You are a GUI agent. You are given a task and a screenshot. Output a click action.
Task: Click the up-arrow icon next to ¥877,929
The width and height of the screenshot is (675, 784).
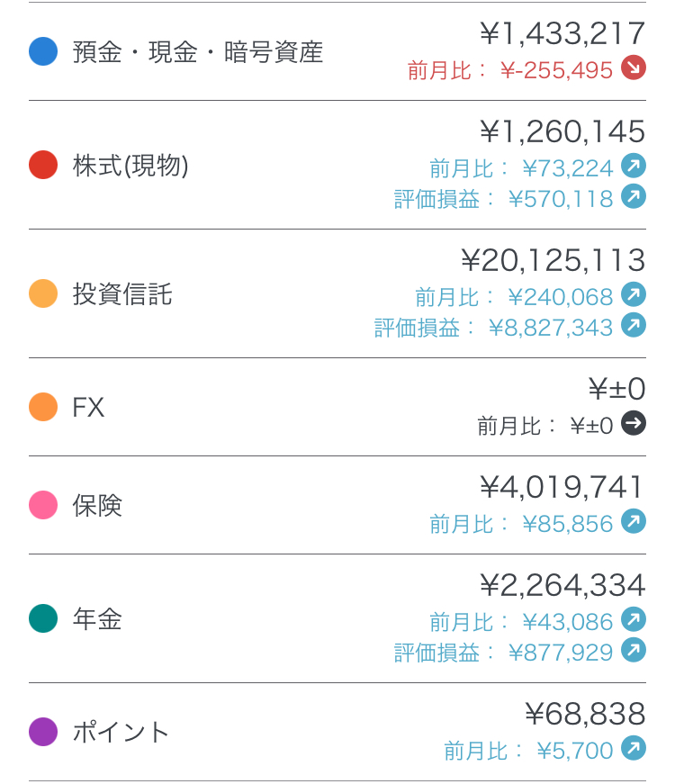point(634,651)
